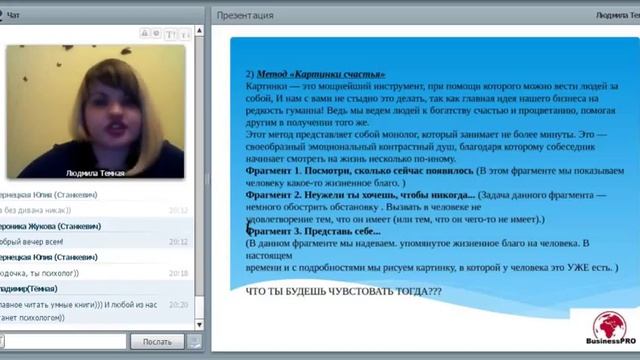Click the BusinessPRO globe logo

[x=610, y=327]
